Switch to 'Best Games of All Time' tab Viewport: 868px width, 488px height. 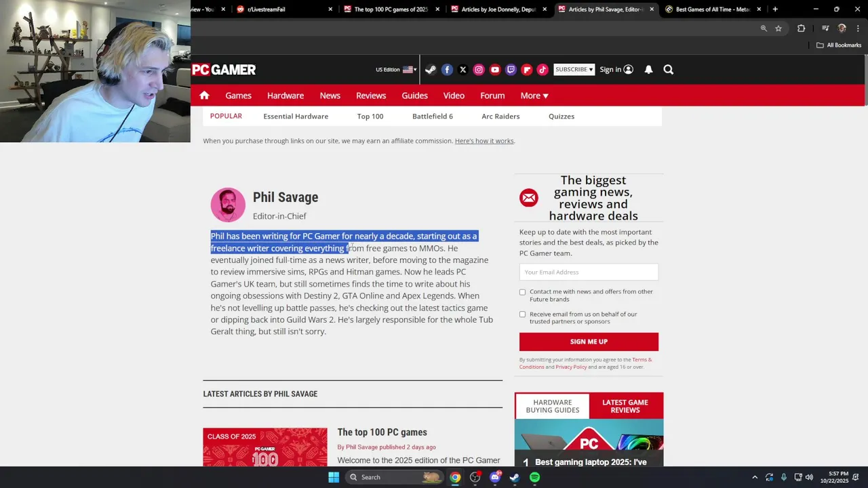pos(712,9)
